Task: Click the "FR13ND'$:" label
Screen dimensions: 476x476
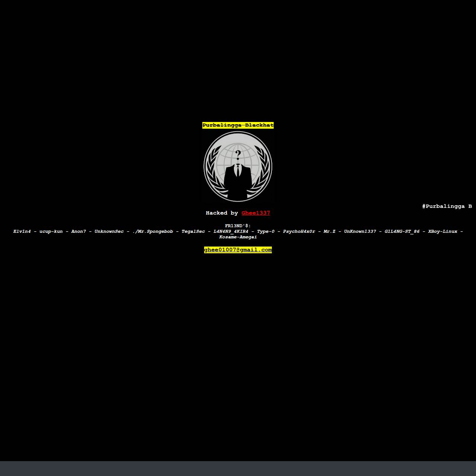Action: coord(238,226)
